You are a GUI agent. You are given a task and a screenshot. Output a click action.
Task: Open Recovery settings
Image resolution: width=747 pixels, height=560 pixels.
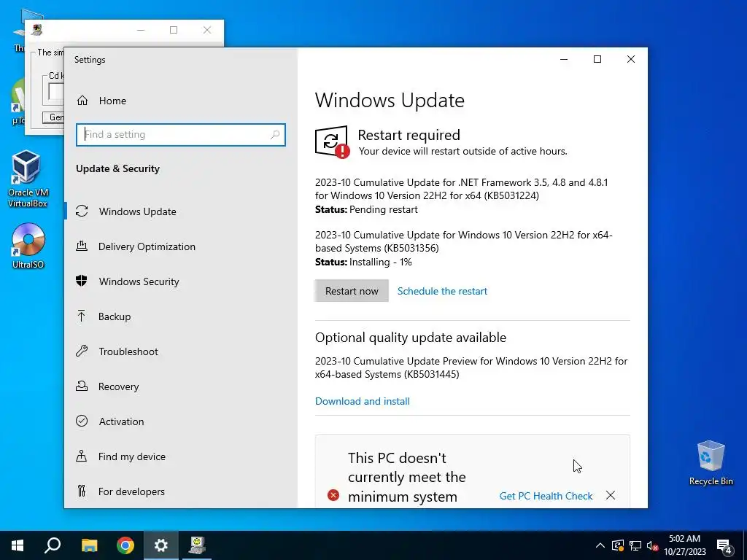(x=181, y=386)
